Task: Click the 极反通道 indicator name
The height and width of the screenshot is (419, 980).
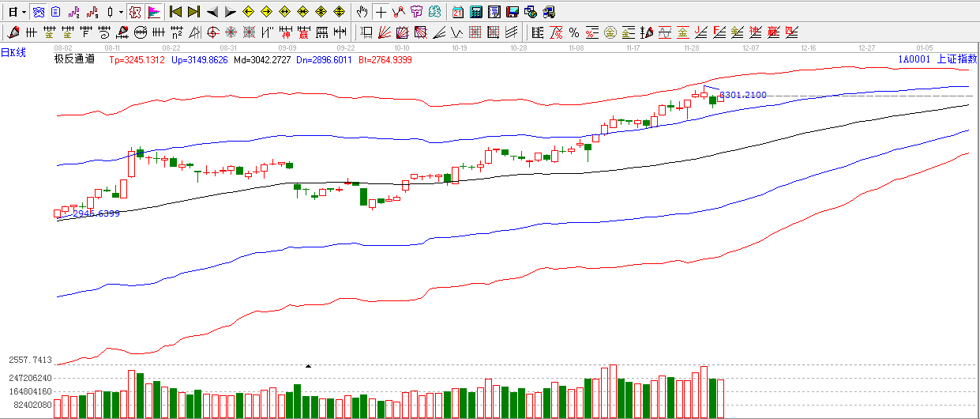Action: pyautogui.click(x=74, y=59)
